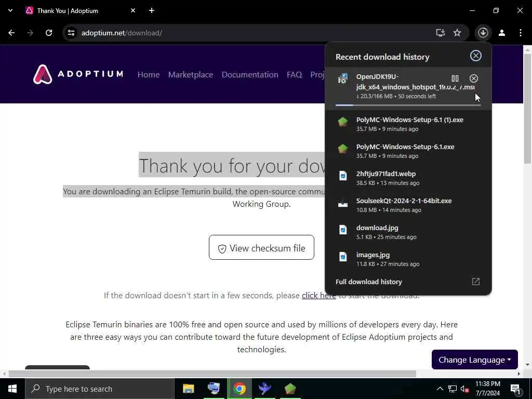The width and height of the screenshot is (532, 399).
Task: Switch to Chrome in the taskbar
Action: pyautogui.click(x=239, y=389)
